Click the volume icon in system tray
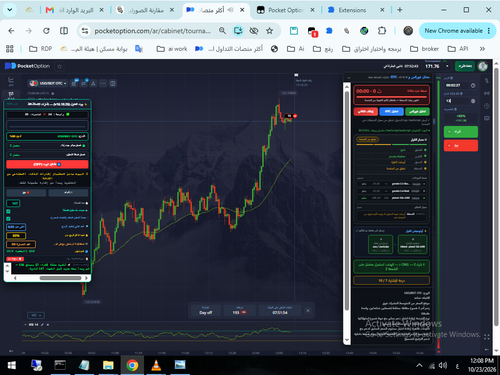The image size is (500, 375). click(x=443, y=366)
